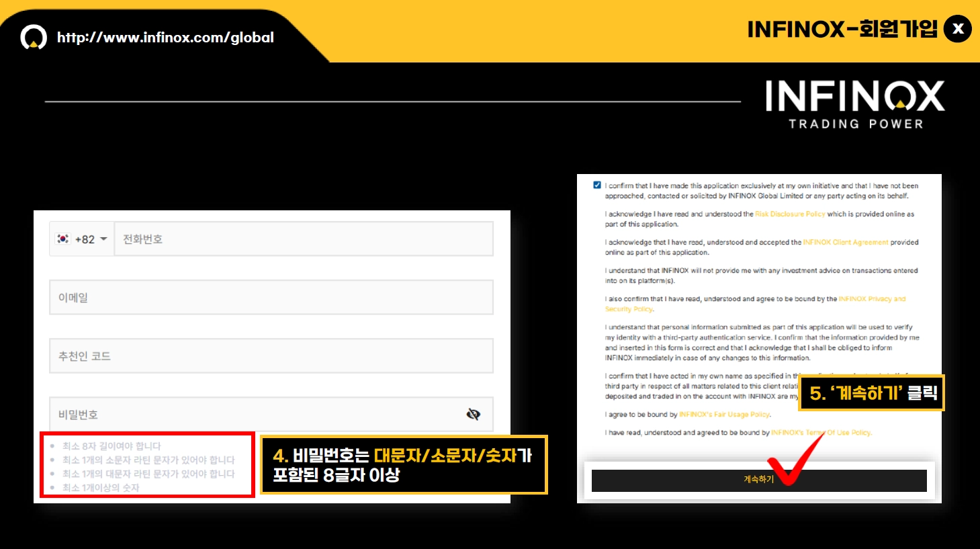Image resolution: width=980 pixels, height=549 pixels.
Task: Click the South Korea flag icon
Action: tap(63, 239)
